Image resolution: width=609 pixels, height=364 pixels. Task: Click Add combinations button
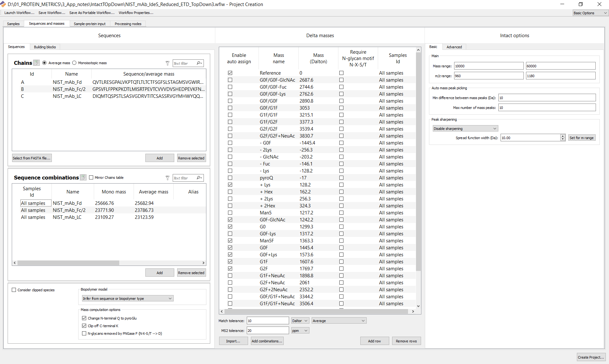[x=267, y=341]
